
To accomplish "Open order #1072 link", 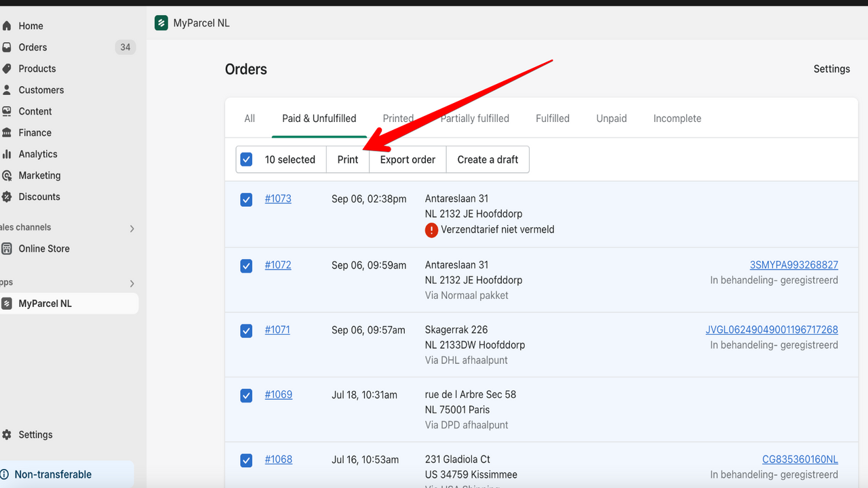I will click(x=278, y=265).
